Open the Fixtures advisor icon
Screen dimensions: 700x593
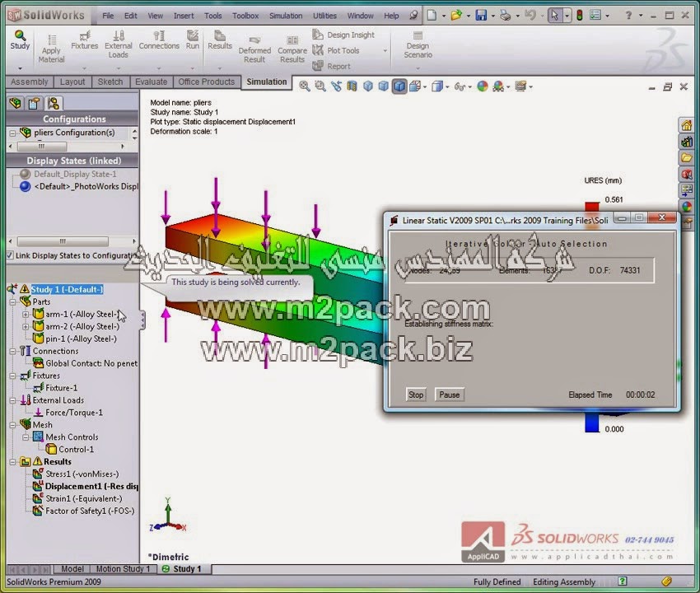[x=84, y=35]
